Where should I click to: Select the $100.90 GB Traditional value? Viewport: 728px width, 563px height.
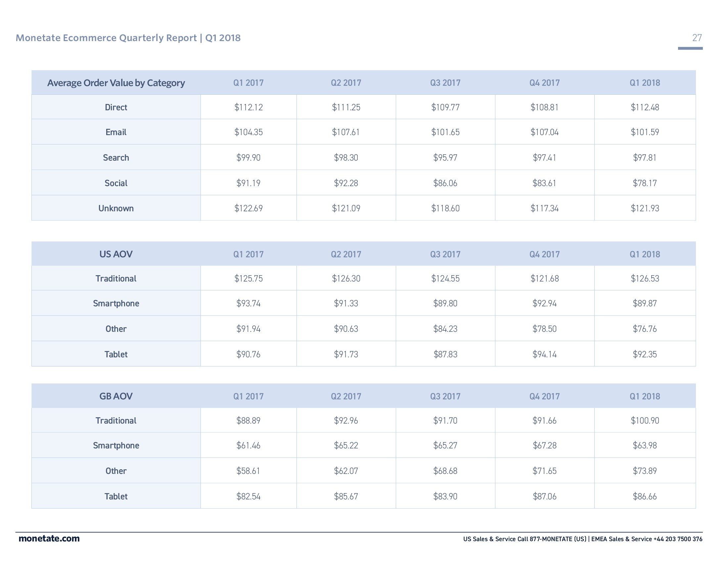pos(645,421)
